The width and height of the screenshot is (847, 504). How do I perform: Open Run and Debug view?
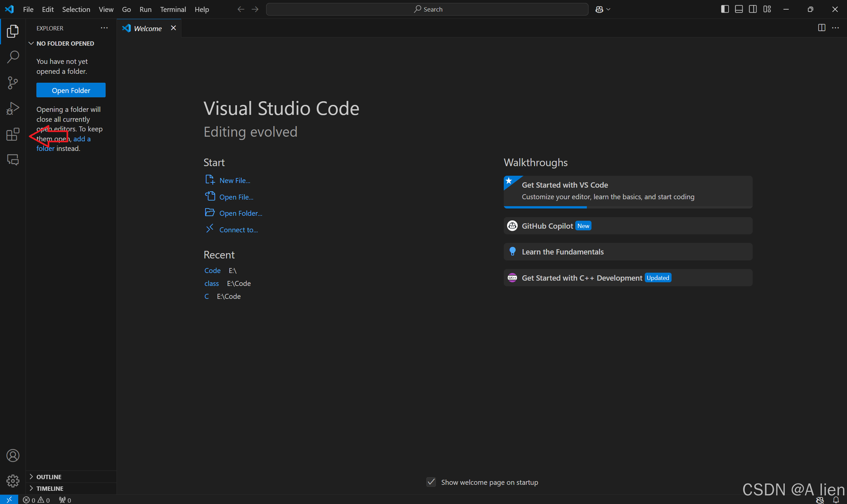(13, 109)
